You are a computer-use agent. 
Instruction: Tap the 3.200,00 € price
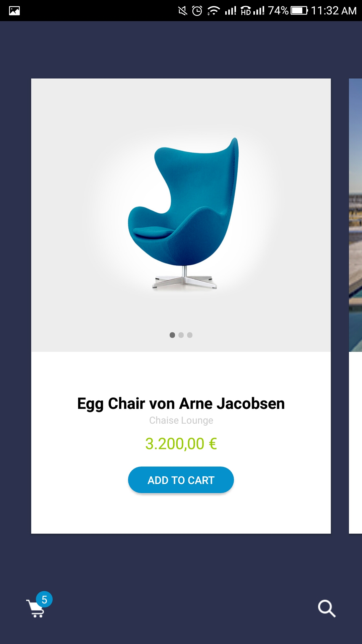point(181,444)
